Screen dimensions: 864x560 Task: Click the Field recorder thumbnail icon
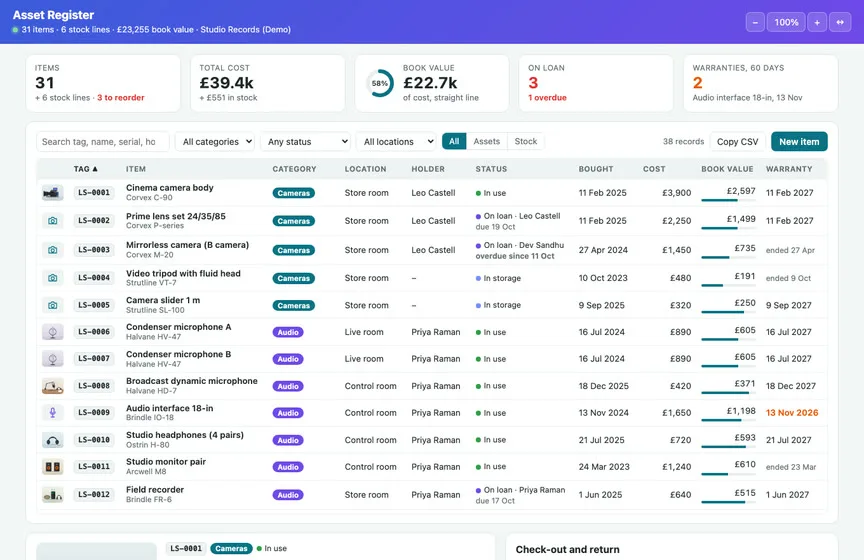52,495
